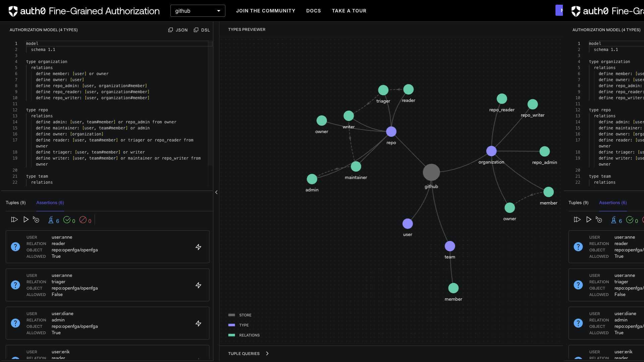The width and height of the screenshot is (644, 362).
Task: Click the blue flask total-tests icon, left panel
Action: (51, 220)
